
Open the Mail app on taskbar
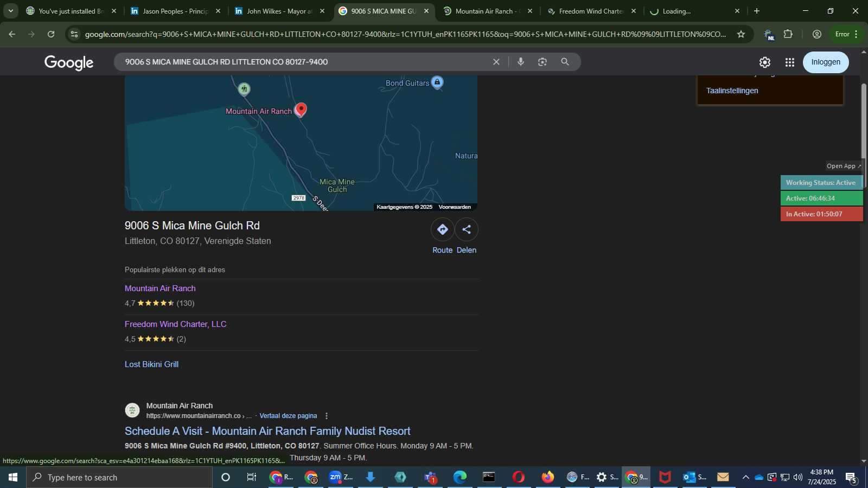[723, 477]
